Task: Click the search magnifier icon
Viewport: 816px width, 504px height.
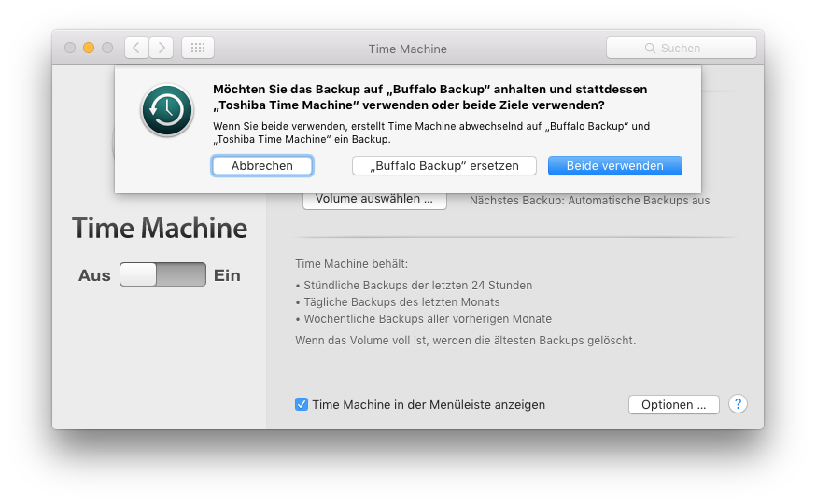Action: pyautogui.click(x=650, y=48)
